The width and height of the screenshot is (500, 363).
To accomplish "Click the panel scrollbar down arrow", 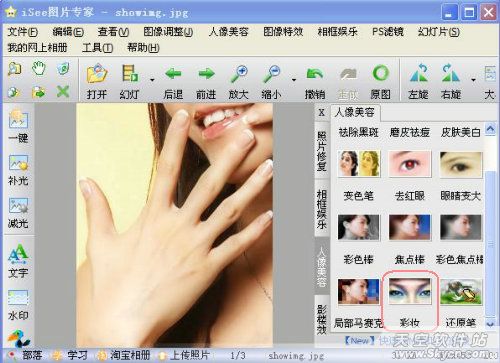I will 490,323.
